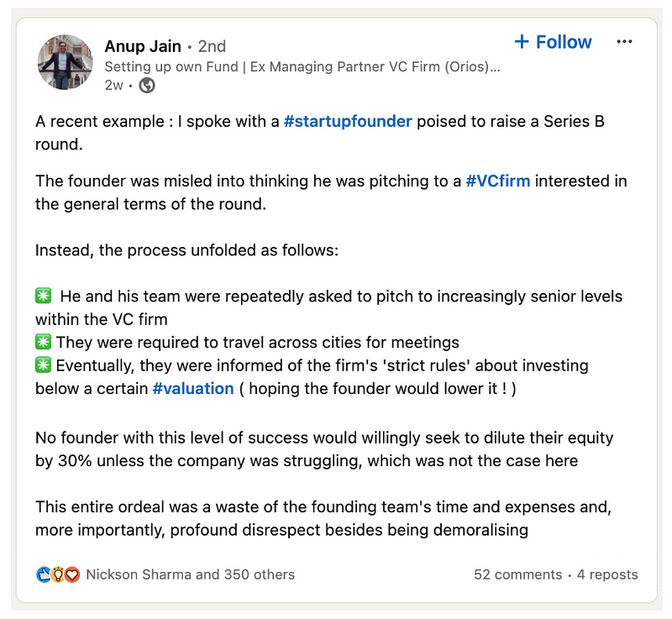Click the 2nd degree connection badge

pyautogui.click(x=212, y=46)
